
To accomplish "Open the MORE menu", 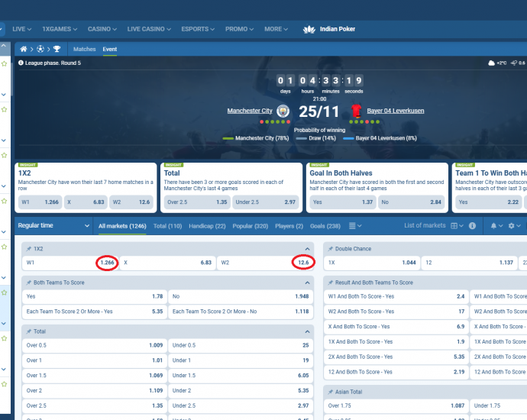I will point(276,29).
